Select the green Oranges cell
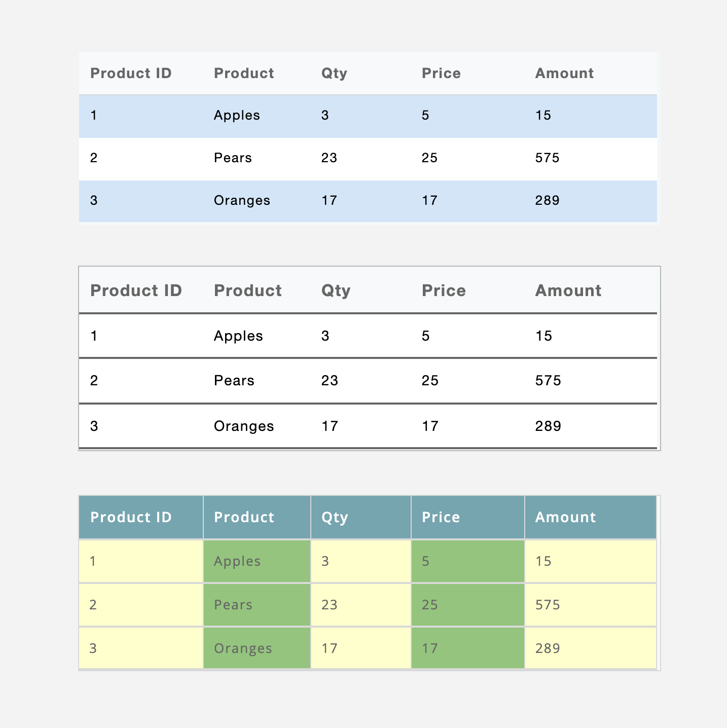 coord(257,648)
